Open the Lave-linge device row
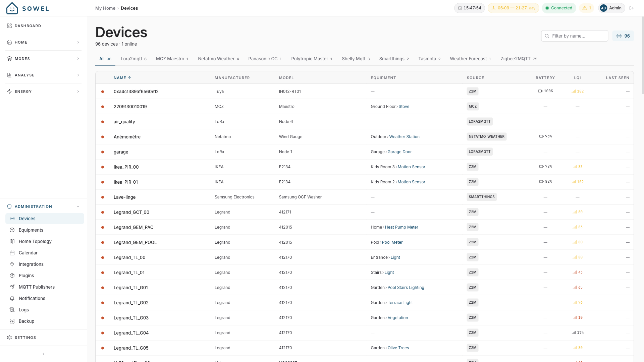This screenshot has width=644, height=362. pyautogui.click(x=364, y=197)
